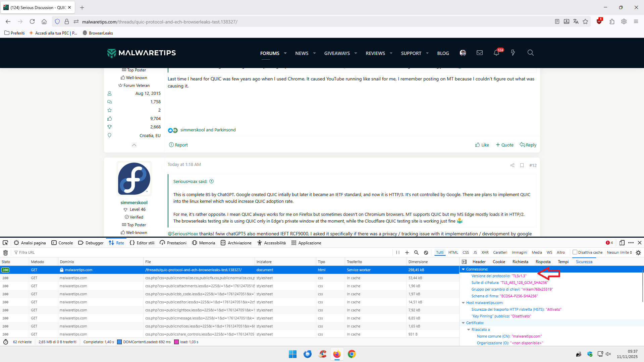Open the request blocking icon
The height and width of the screenshot is (362, 644).
click(x=426, y=253)
